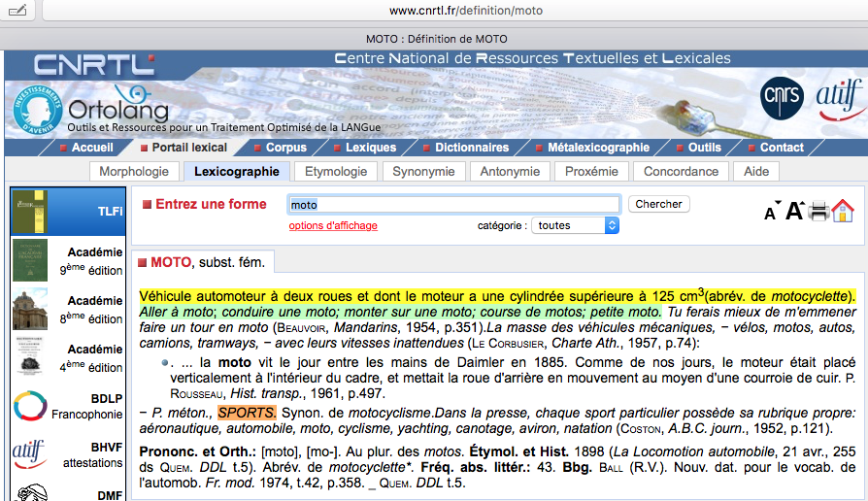Click the Académie 8ème édition label
Viewport: 868px width, 501px height.
[92, 310]
